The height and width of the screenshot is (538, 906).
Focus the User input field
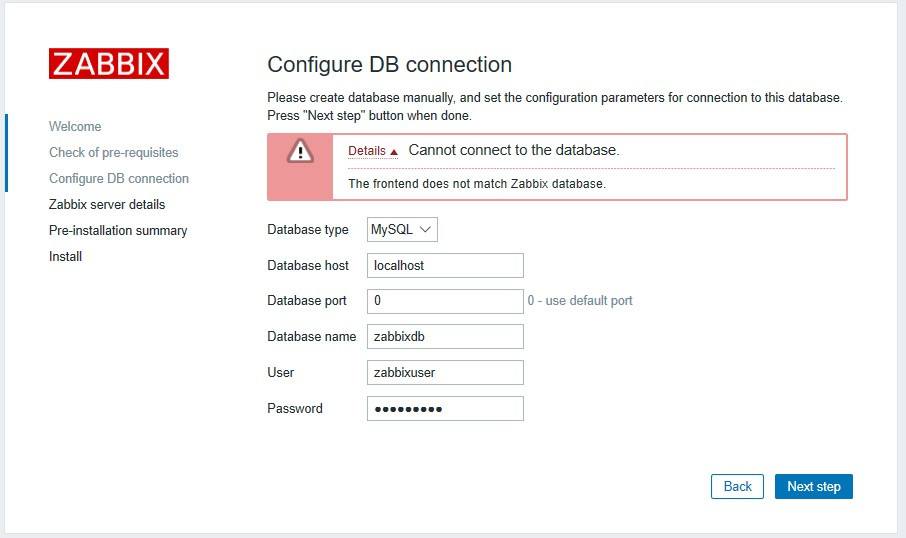tap(445, 372)
